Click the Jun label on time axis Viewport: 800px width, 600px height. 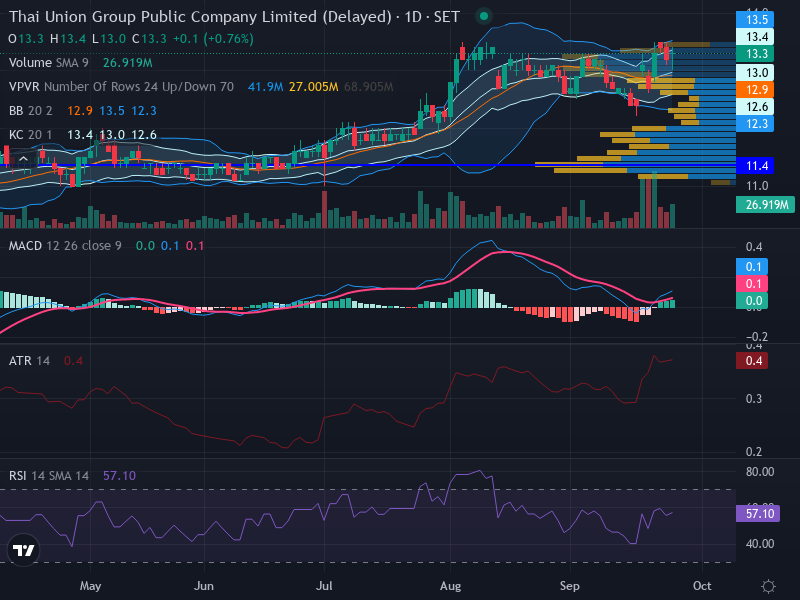(204, 586)
